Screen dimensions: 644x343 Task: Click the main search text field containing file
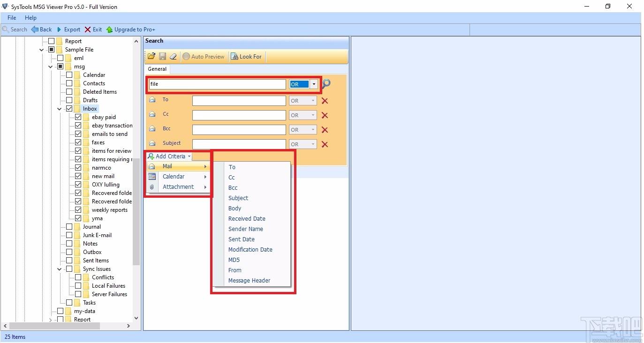pyautogui.click(x=217, y=84)
